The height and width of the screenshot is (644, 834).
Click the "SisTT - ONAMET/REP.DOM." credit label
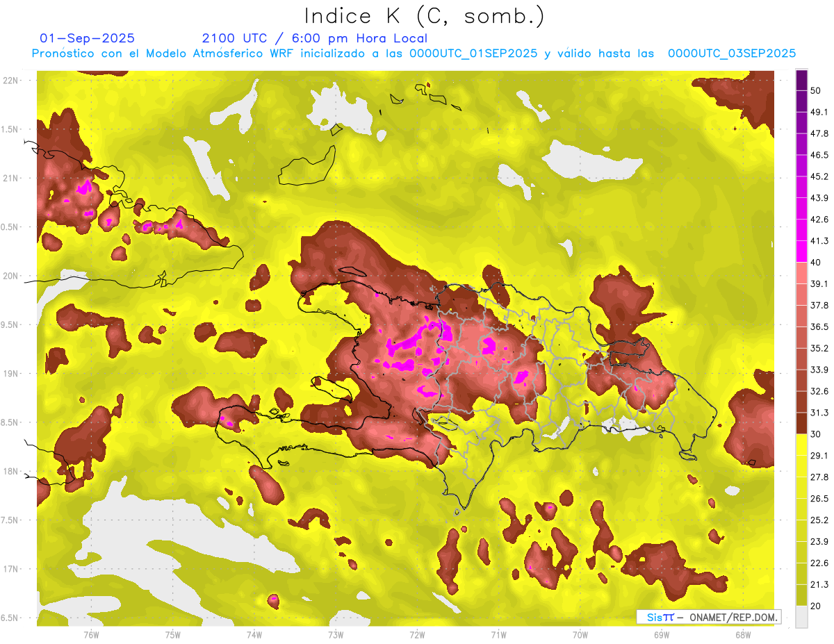point(709,617)
